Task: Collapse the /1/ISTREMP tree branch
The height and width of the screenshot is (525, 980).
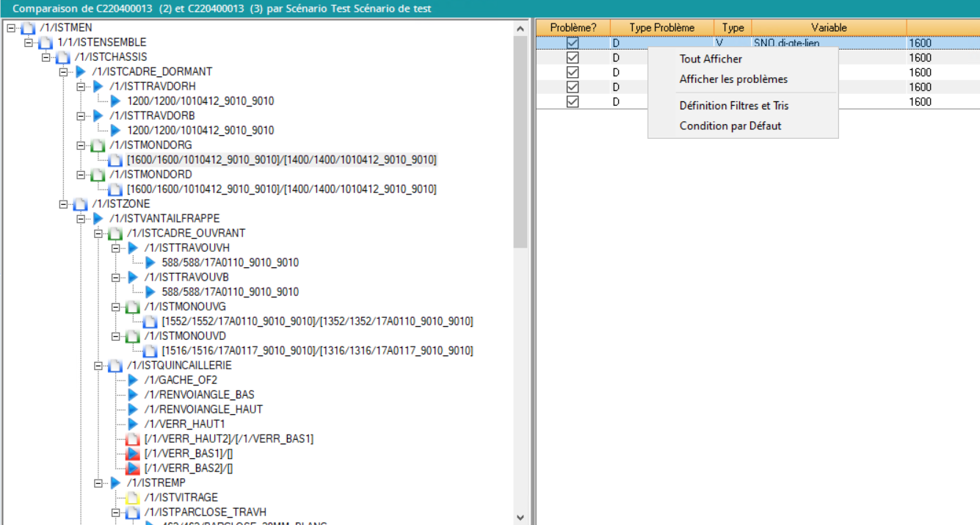Action: tap(99, 483)
